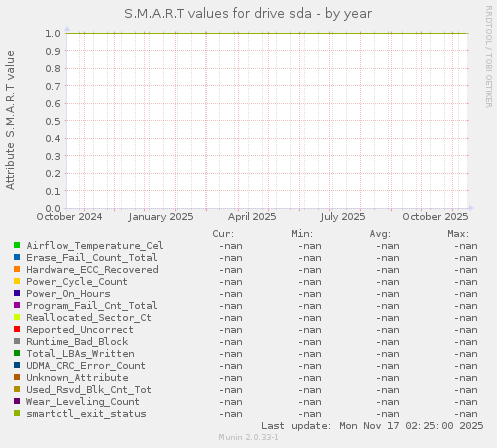
Task: Click the Avg: column header
Action: 380,234
